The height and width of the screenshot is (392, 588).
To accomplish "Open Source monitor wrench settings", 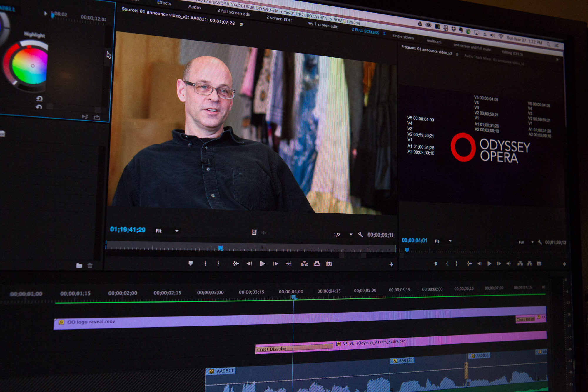I will click(x=360, y=234).
